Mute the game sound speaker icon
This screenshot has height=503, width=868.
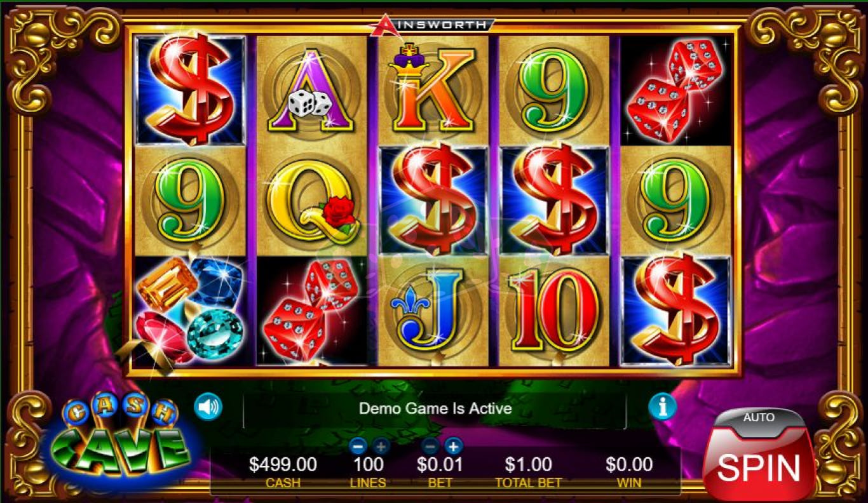(208, 407)
